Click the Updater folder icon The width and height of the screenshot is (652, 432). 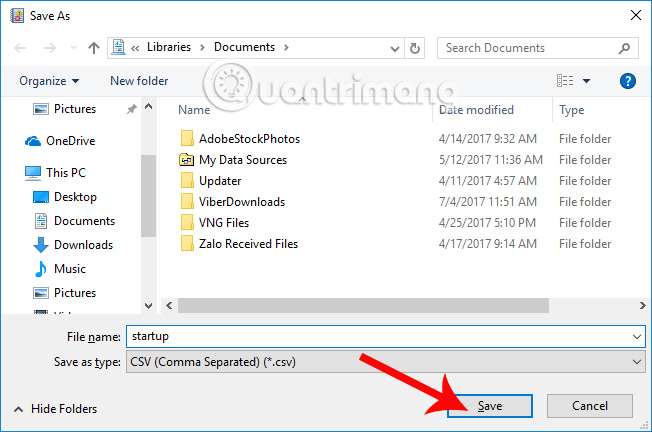pyautogui.click(x=187, y=181)
